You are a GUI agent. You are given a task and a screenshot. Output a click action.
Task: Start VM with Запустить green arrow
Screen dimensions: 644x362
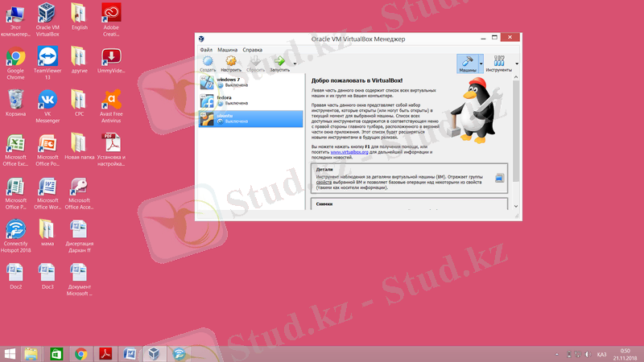[279, 64]
